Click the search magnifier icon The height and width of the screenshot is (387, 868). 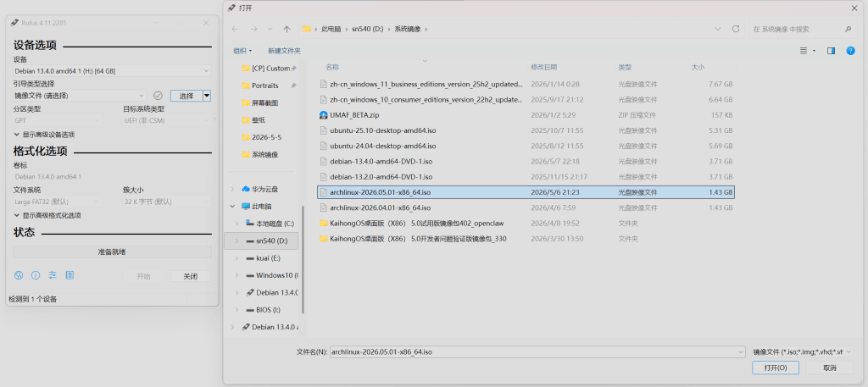pyautogui.click(x=848, y=29)
